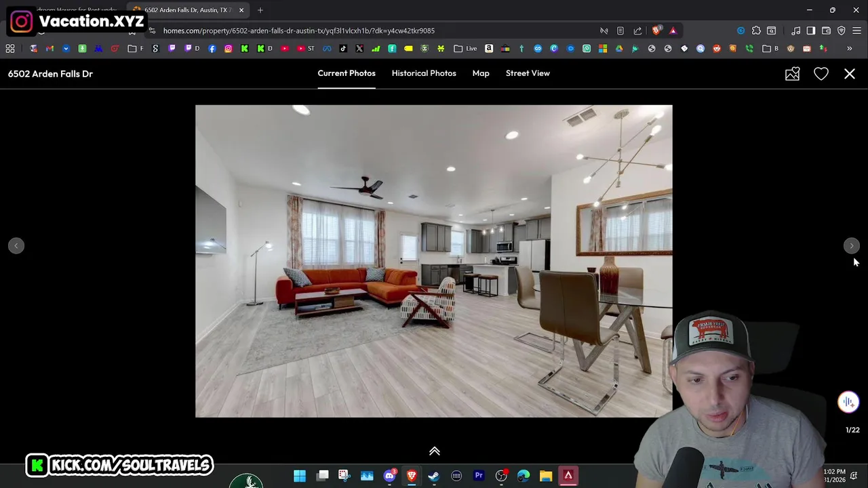Open Microsoft Edge from the taskbar
868x488 pixels.
pyautogui.click(x=524, y=476)
